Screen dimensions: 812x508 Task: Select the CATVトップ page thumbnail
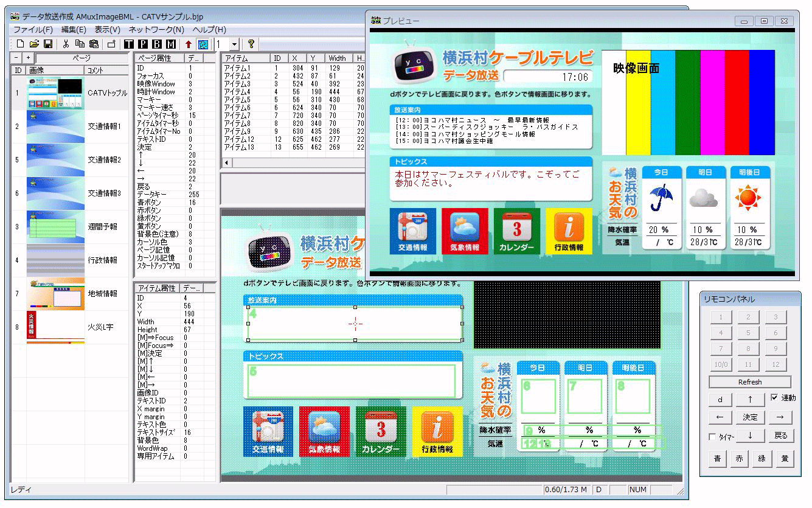tap(55, 93)
